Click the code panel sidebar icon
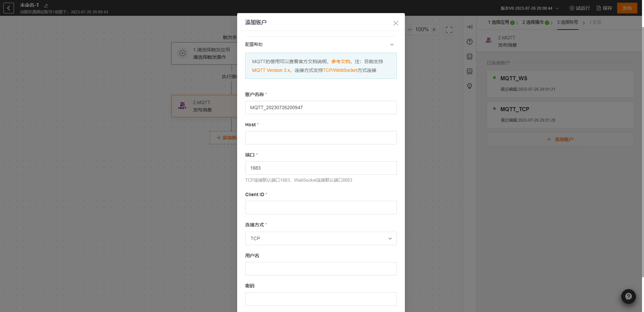This screenshot has width=644, height=312. tap(470, 56)
